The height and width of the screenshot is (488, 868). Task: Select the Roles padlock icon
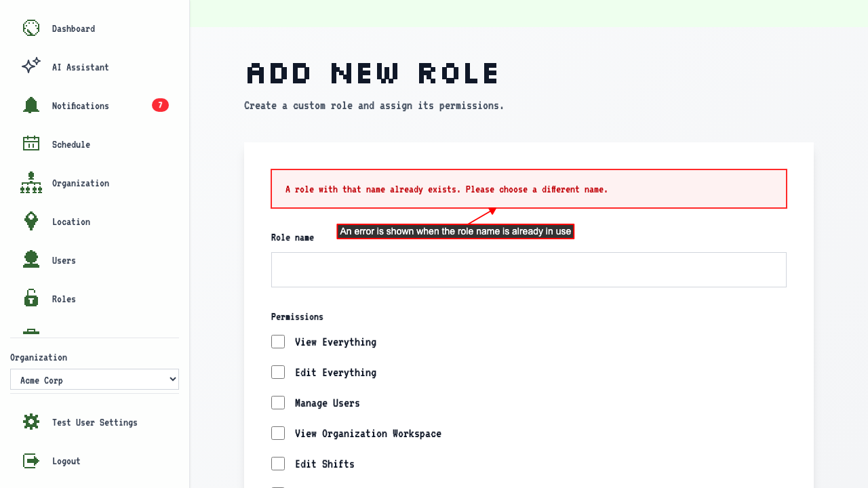31,298
